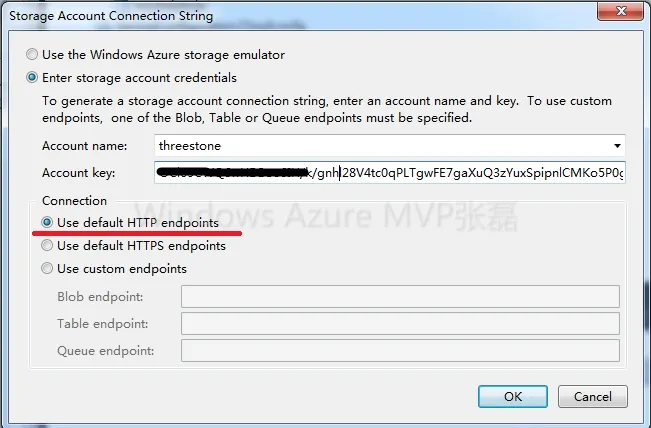This screenshot has width=651, height=428.
Task: Click the Connection group box label
Action: click(75, 201)
